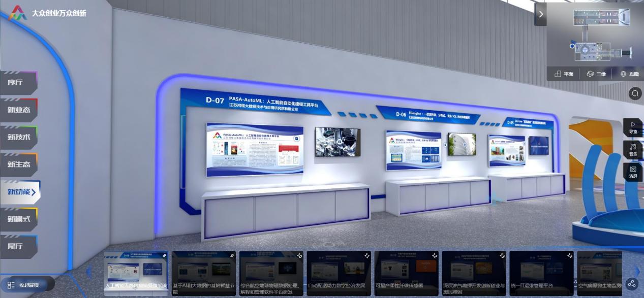This screenshot has width=644, height=298.
Task: Switch map to 鸟瞰 bird's-eye view
Action: point(629,74)
